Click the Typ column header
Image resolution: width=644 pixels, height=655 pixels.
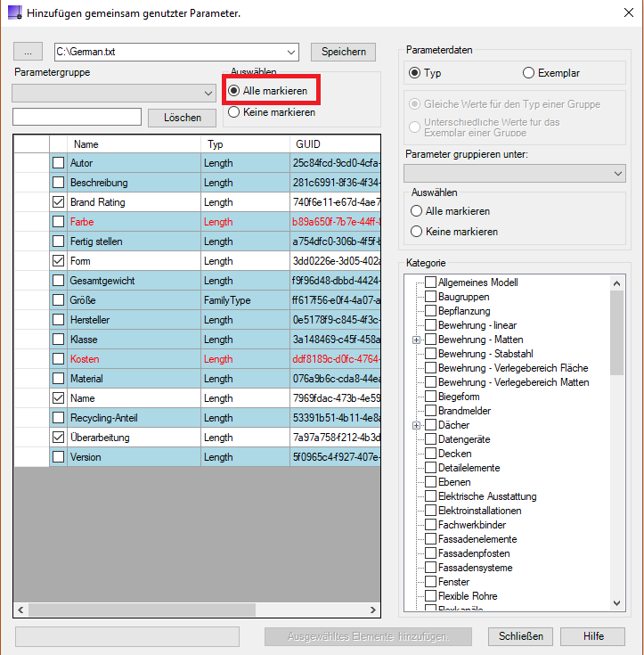click(245, 144)
